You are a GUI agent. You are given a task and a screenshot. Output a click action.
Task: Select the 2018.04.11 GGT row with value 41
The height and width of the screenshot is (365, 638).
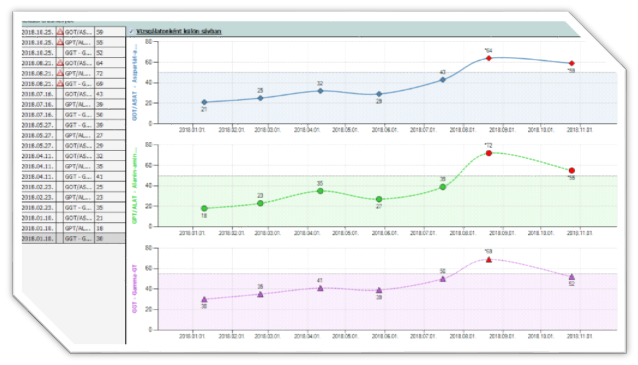74,177
